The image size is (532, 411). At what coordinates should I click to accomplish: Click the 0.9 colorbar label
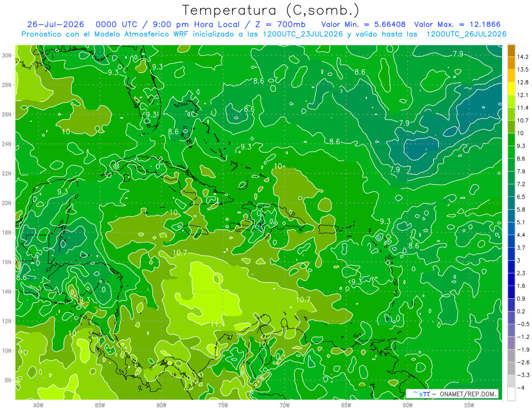(521, 298)
